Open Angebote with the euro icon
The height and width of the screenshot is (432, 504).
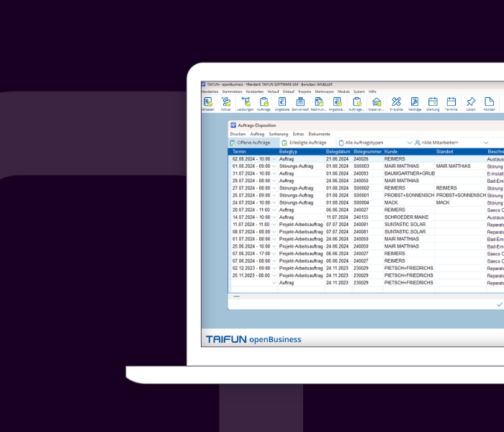[283, 103]
